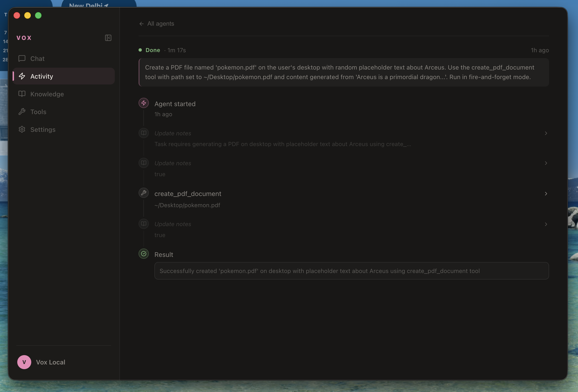Click the Result checkmark circle icon
This screenshot has width=578, height=392.
pyautogui.click(x=143, y=254)
